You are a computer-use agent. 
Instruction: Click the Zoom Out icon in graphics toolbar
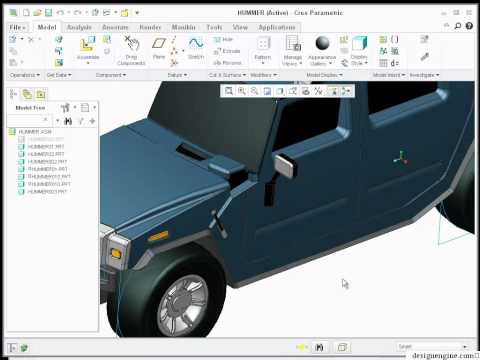point(254,91)
